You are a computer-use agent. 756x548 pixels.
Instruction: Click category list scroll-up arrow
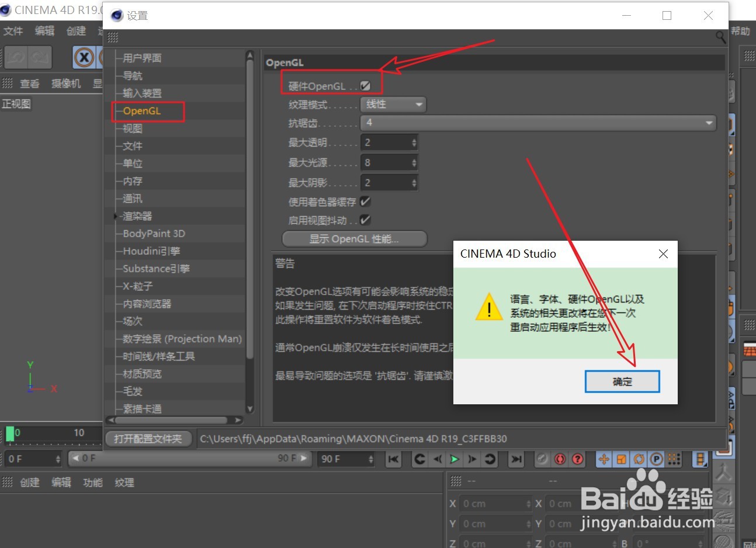[x=250, y=55]
